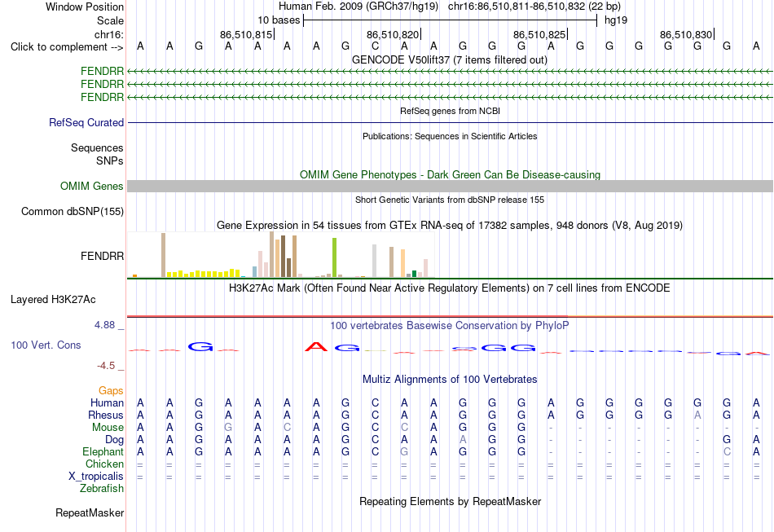Click the light blue bar in GTEx chart

tap(255, 272)
